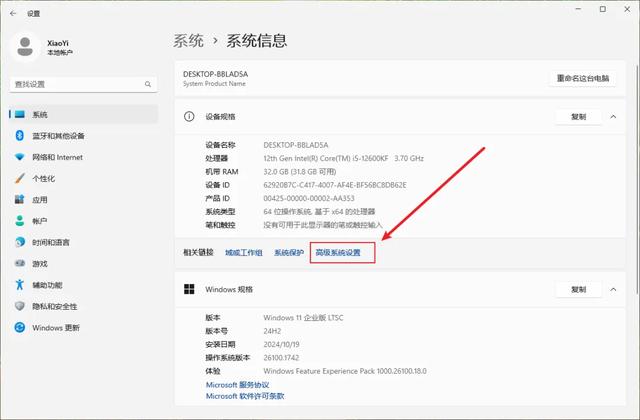
Task: Click Windows Feature Experience Pack text
Action: coord(345,371)
